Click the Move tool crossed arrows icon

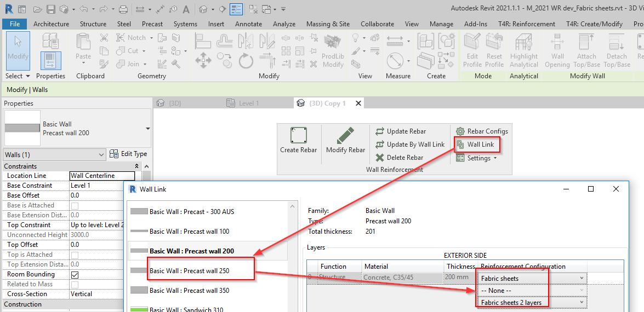point(203,60)
